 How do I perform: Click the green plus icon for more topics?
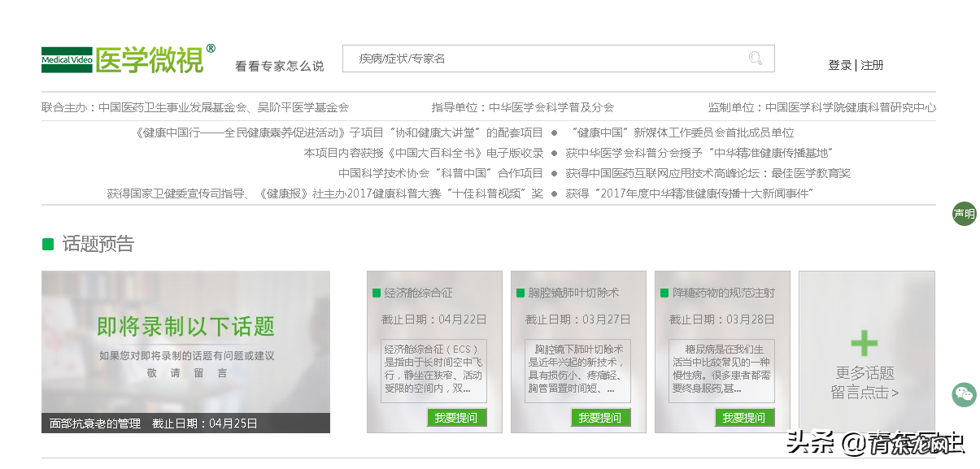(x=865, y=343)
